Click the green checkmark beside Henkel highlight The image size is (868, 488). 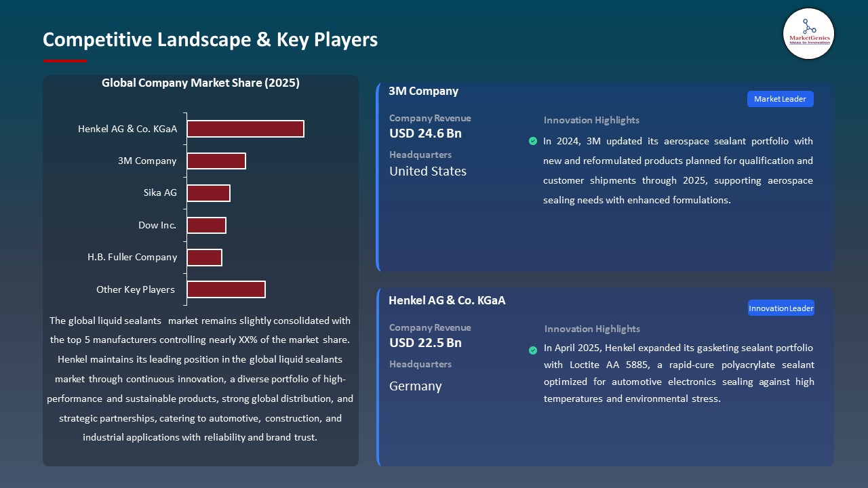[x=533, y=350]
